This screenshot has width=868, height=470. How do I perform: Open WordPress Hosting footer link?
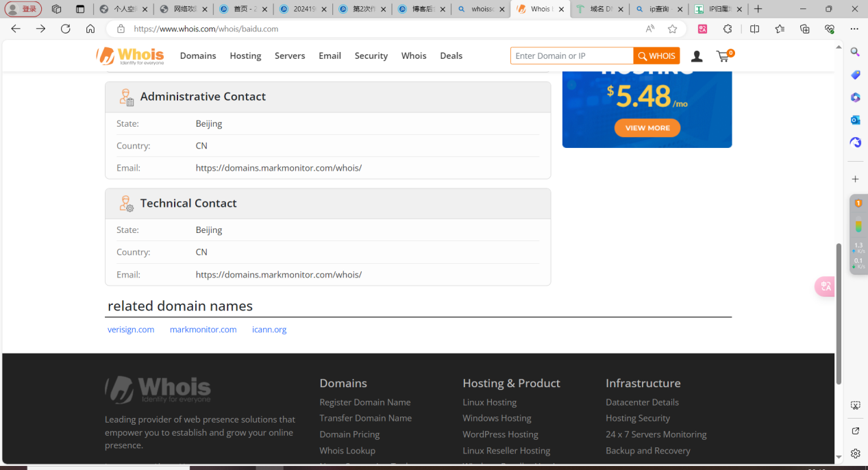(500, 434)
